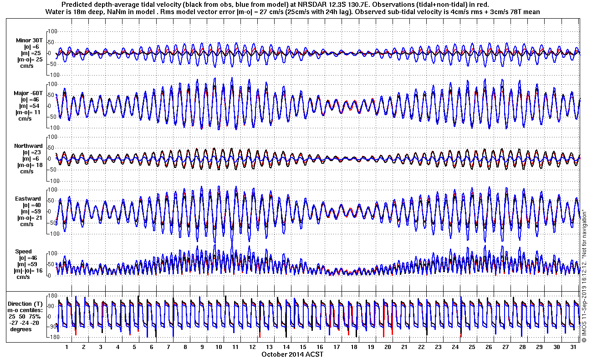592x364 pixels.
Task: Click the '|m|-|o|= 16' value in Speed panel
Action: click(28, 271)
